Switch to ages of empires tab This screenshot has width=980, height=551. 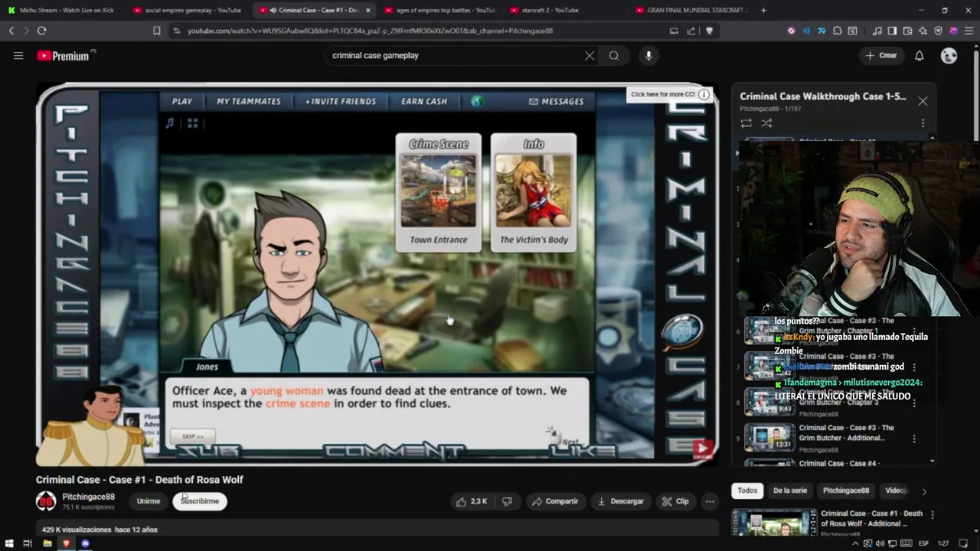(x=439, y=10)
